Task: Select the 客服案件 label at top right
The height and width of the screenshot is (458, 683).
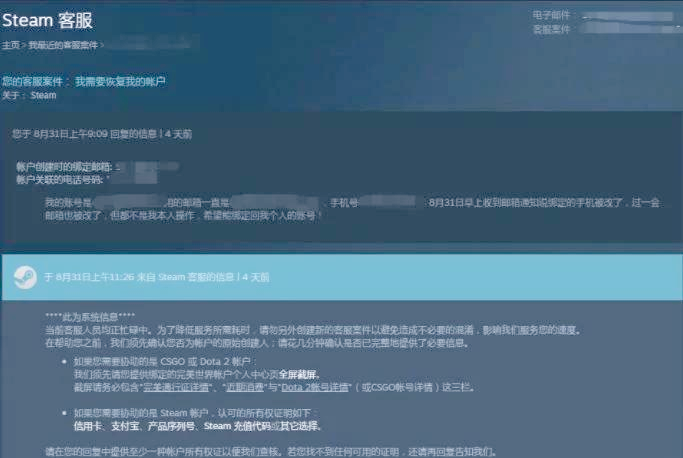Action: [551, 29]
